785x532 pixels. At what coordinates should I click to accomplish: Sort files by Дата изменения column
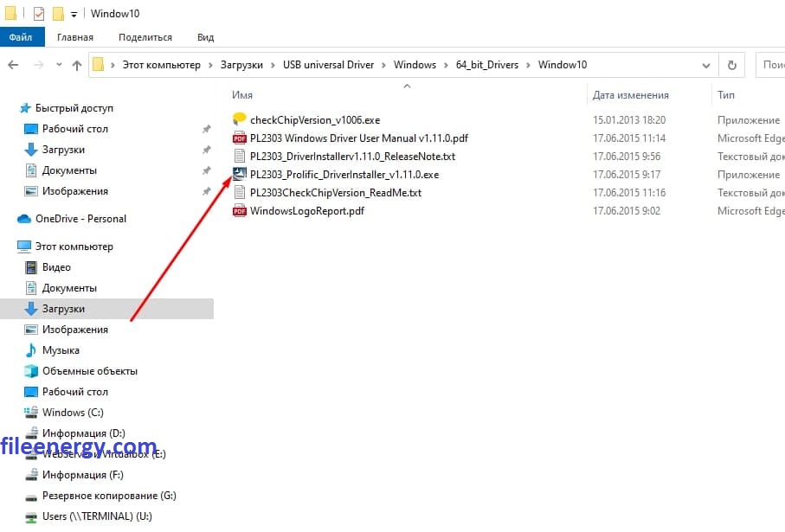pos(630,94)
